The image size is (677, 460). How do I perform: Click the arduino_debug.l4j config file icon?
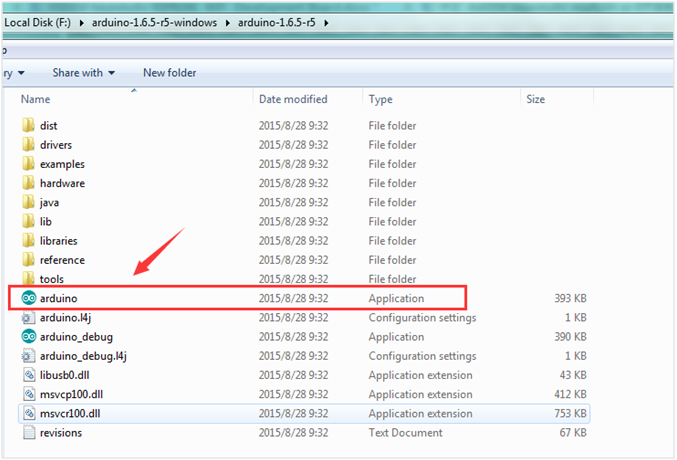(29, 356)
